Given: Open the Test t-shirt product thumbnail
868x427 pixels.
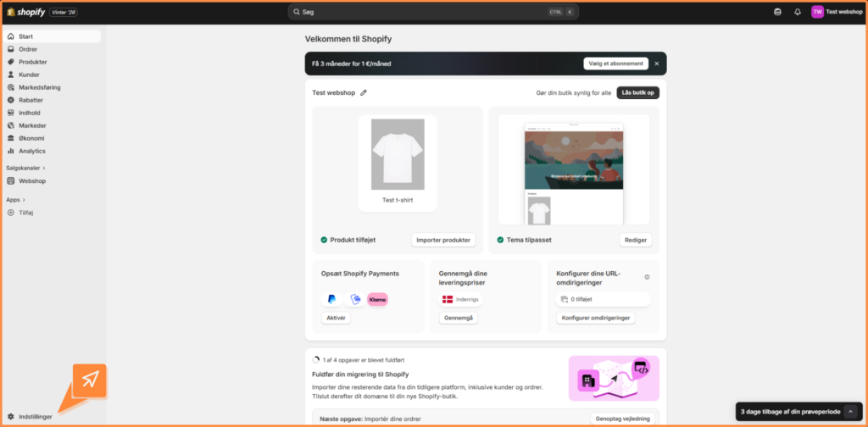Looking at the screenshot, I should coord(397,163).
